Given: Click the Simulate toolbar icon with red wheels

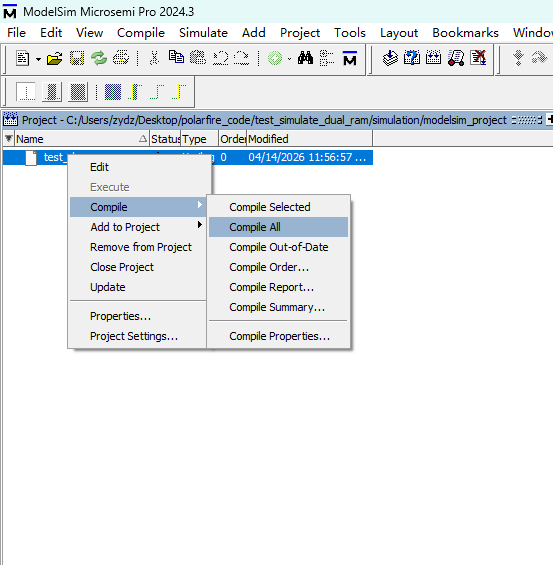Looking at the screenshot, I should pos(456,58).
